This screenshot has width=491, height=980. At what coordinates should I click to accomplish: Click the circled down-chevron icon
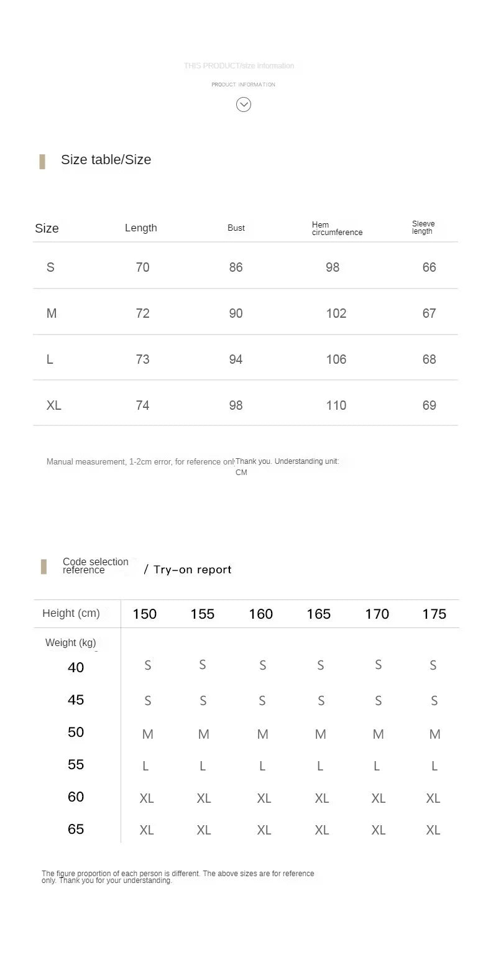(244, 104)
